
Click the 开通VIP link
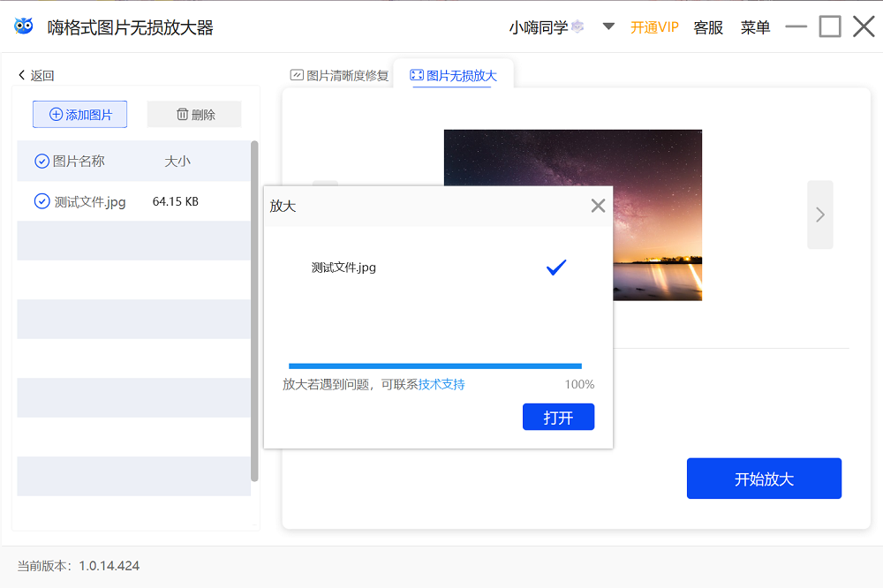[654, 26]
